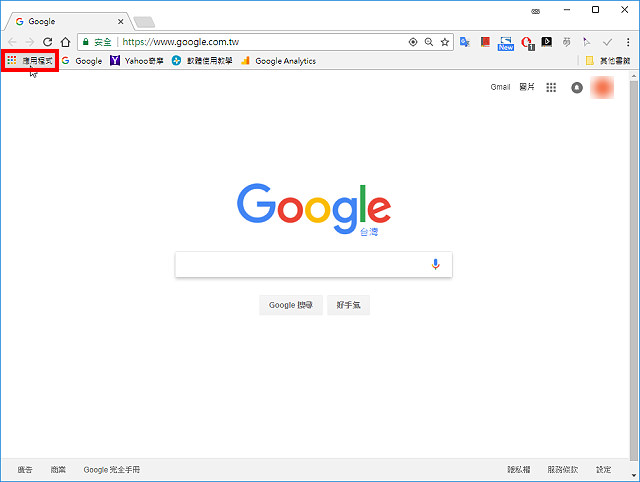Open the zoom magnifier in address bar

pos(429,42)
